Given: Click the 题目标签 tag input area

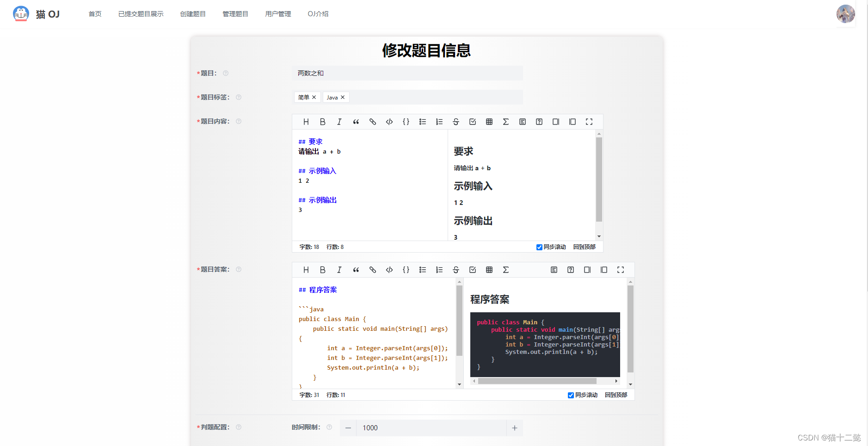Looking at the screenshot, I should click(x=407, y=97).
